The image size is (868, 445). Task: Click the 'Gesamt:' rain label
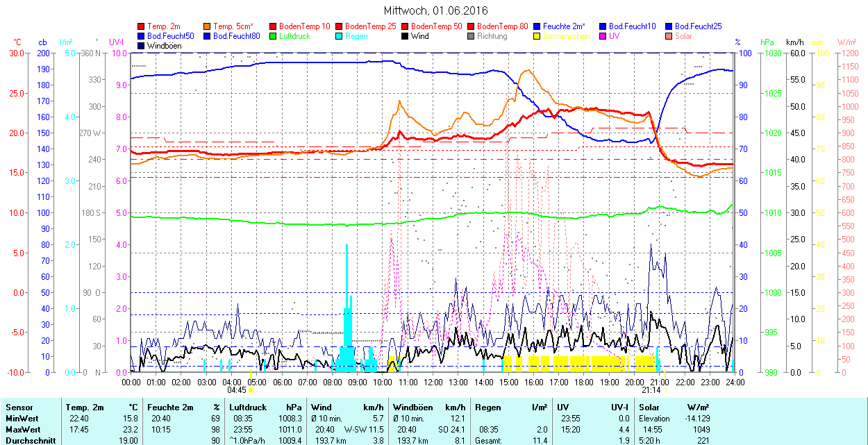click(x=489, y=441)
